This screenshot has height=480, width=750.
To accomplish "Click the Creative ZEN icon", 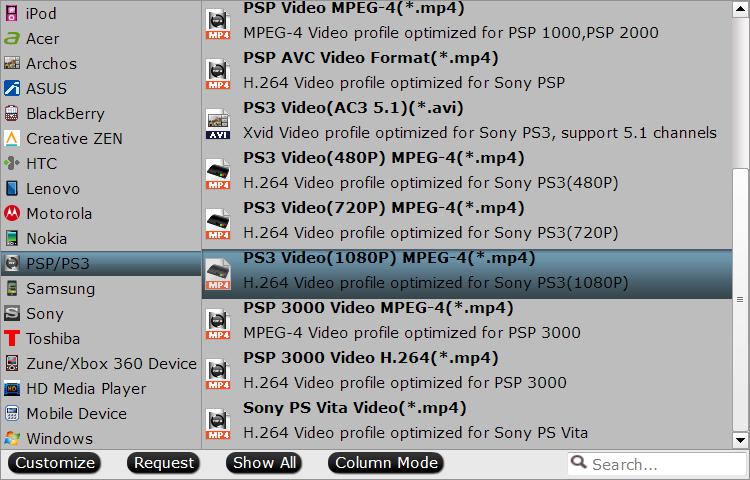I will [x=11, y=138].
